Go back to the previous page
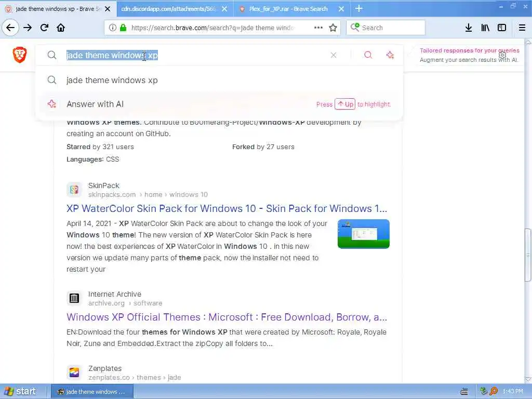 (x=10, y=28)
